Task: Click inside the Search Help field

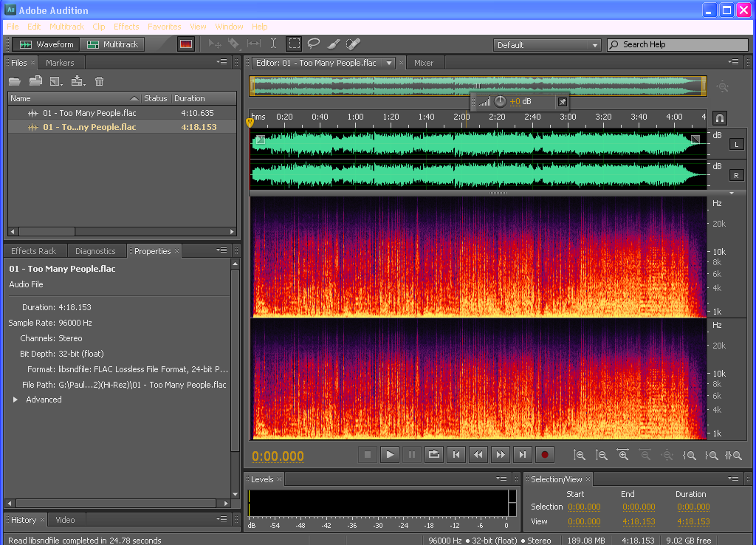Action: point(678,45)
